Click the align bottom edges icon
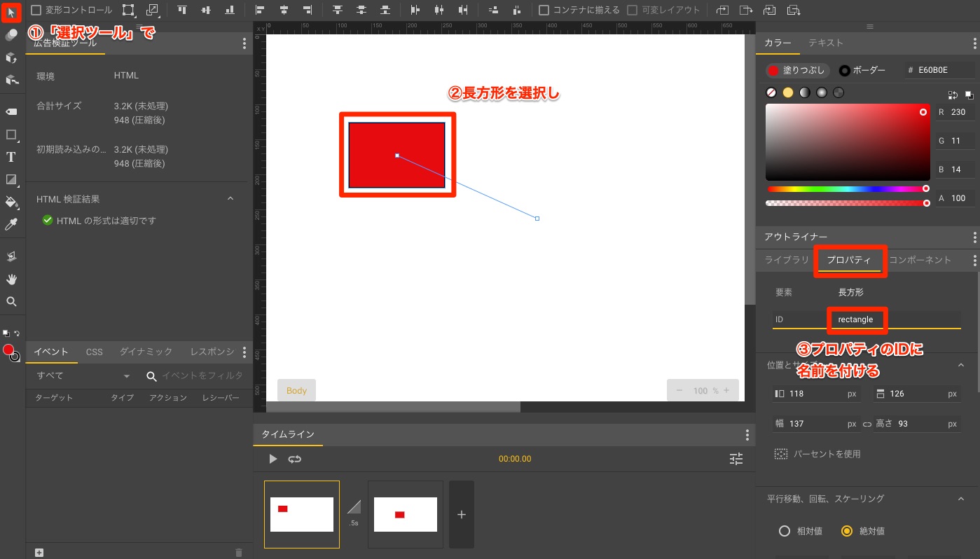The image size is (980, 559). pos(230,10)
